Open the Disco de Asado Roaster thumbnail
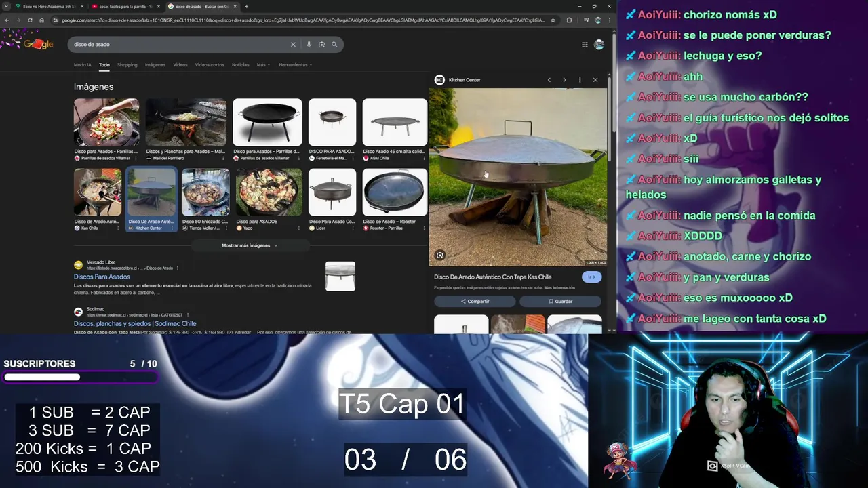868x488 pixels. [x=395, y=192]
